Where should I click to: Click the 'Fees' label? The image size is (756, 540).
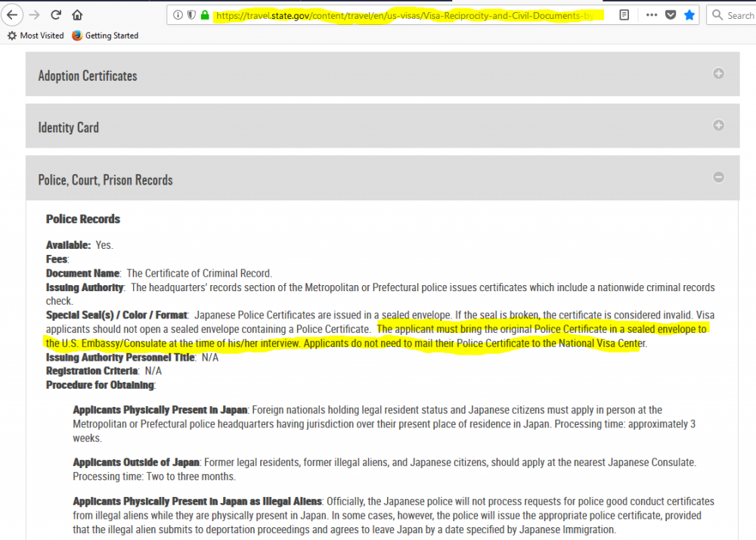pos(57,259)
